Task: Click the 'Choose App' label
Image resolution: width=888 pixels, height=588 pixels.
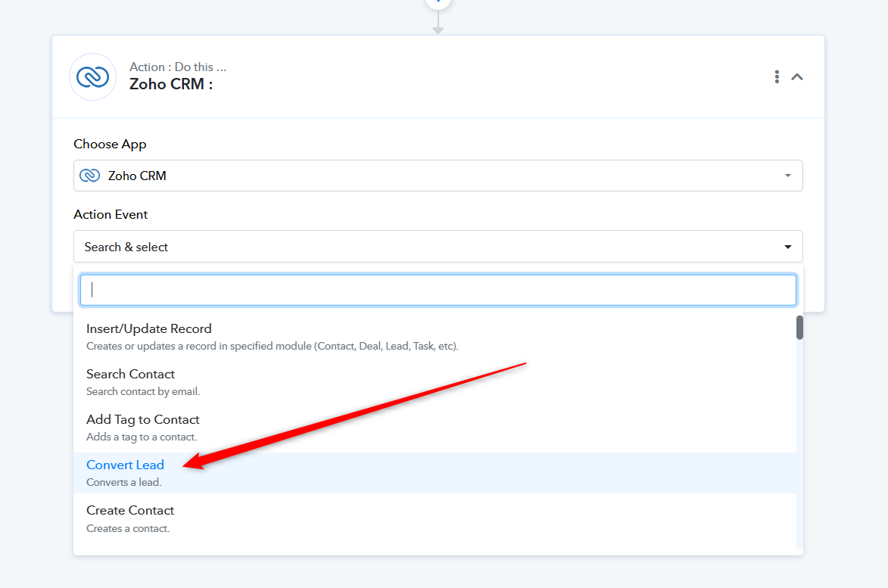Action: pyautogui.click(x=110, y=145)
